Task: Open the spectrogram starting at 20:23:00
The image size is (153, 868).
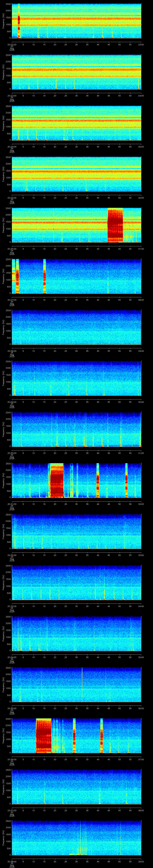Action: [x=76, y=72]
